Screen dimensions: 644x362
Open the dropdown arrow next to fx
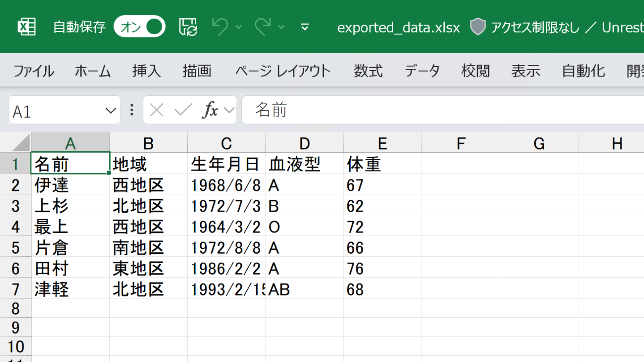coord(229,110)
